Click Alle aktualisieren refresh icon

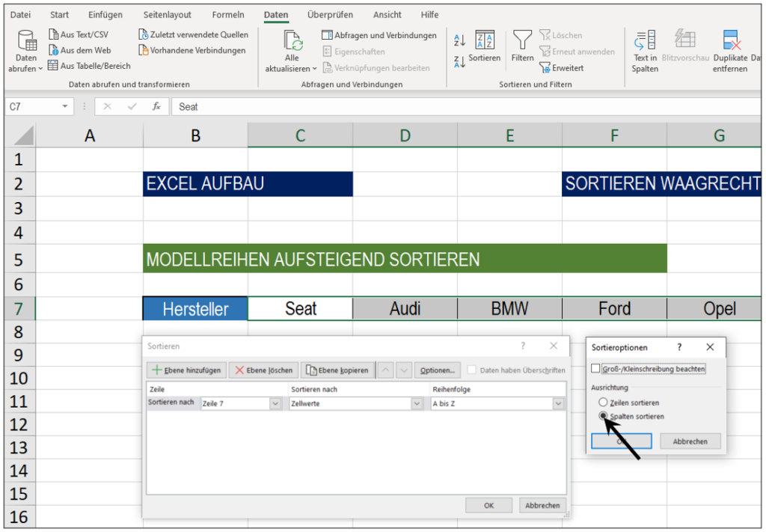(293, 40)
